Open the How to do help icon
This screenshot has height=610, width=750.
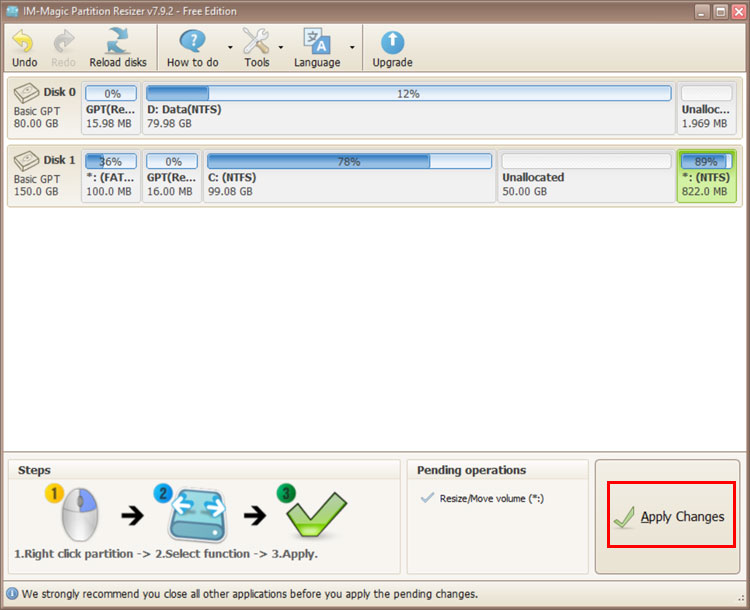click(x=193, y=42)
